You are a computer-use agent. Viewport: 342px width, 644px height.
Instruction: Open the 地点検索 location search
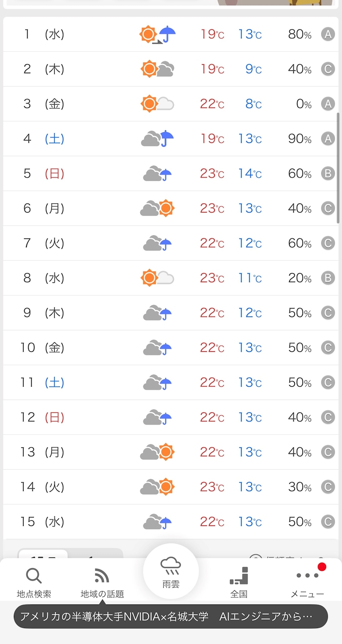[34, 582]
